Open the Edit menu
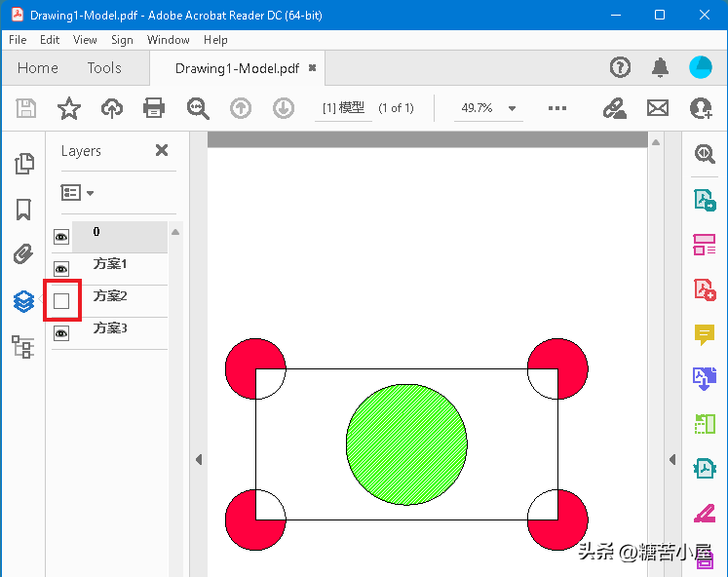The height and width of the screenshot is (577, 728). pos(50,40)
